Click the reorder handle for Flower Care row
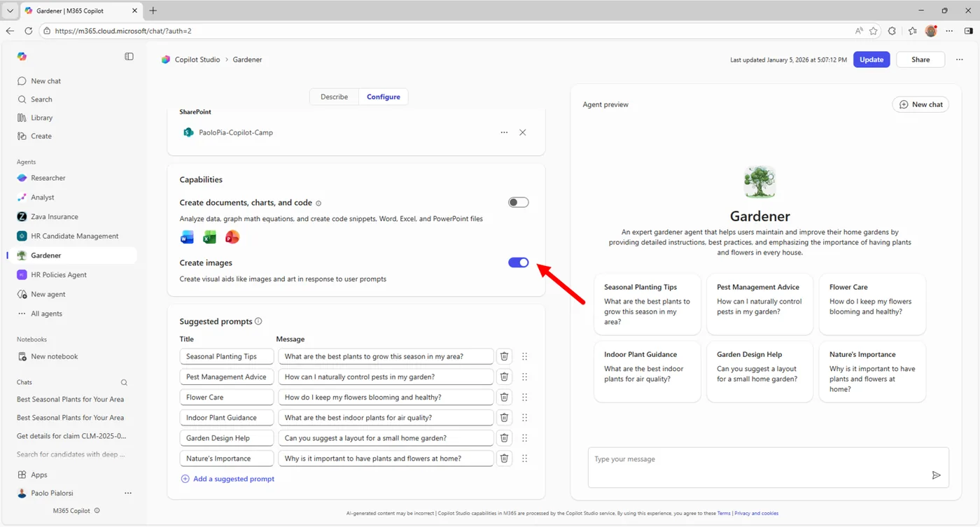The image size is (980, 527). (x=524, y=397)
